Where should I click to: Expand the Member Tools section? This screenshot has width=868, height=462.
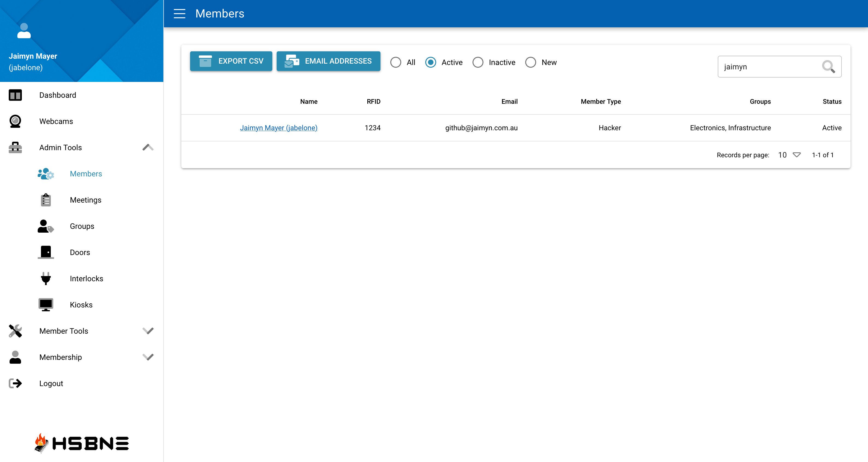(148, 331)
